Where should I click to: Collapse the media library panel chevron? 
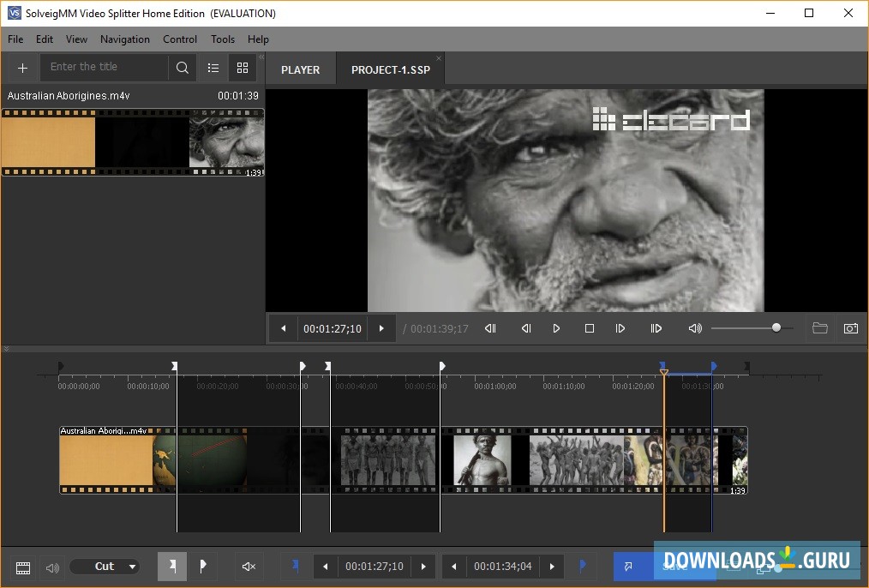pyautogui.click(x=261, y=57)
